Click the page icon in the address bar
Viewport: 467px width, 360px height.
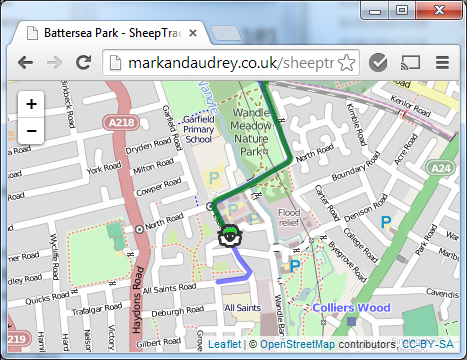[115, 63]
